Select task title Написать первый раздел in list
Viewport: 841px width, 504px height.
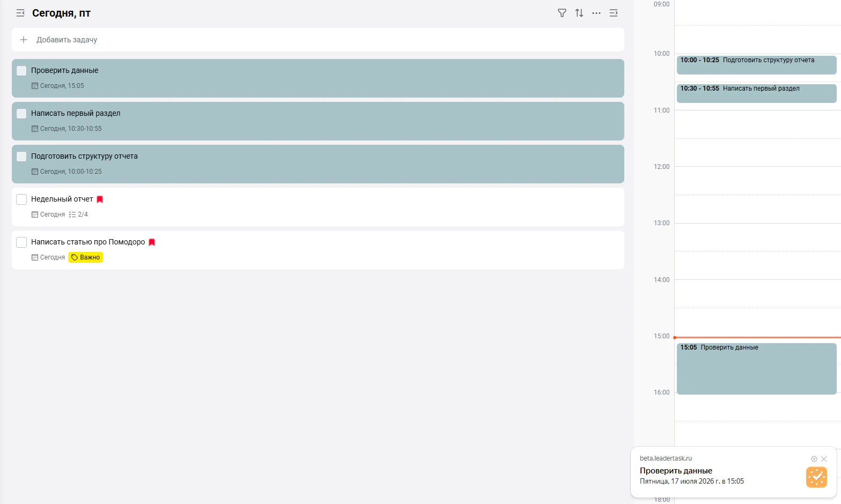tap(76, 113)
